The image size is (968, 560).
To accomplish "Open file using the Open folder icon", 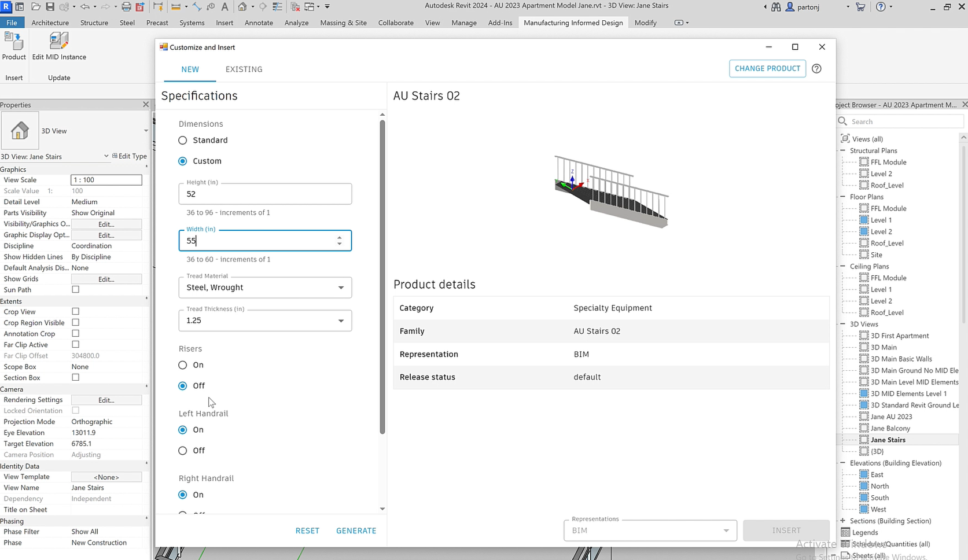I will (36, 7).
